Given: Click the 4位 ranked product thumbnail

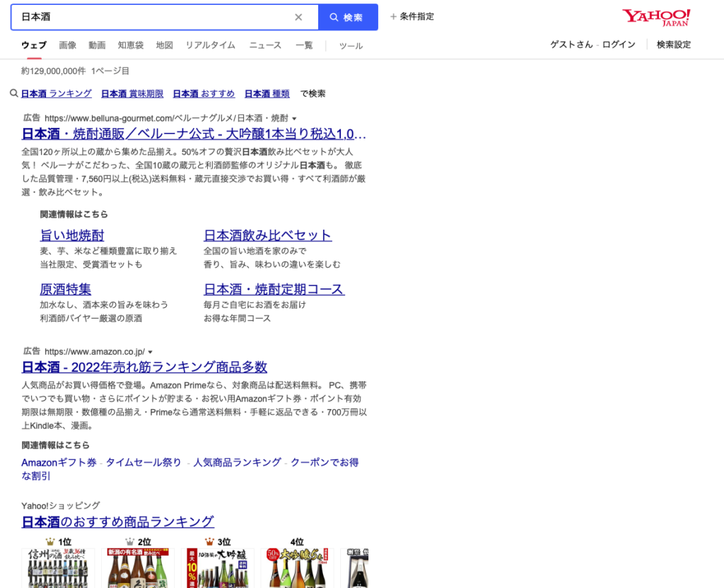Looking at the screenshot, I should (298, 568).
